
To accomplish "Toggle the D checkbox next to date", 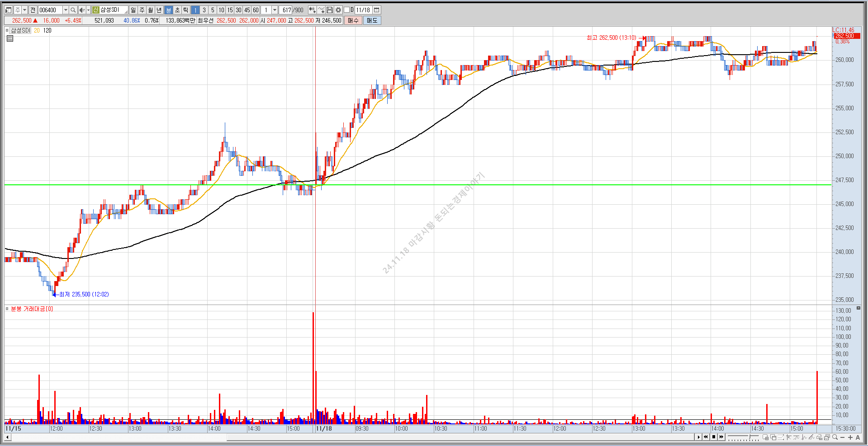I will coord(346,10).
